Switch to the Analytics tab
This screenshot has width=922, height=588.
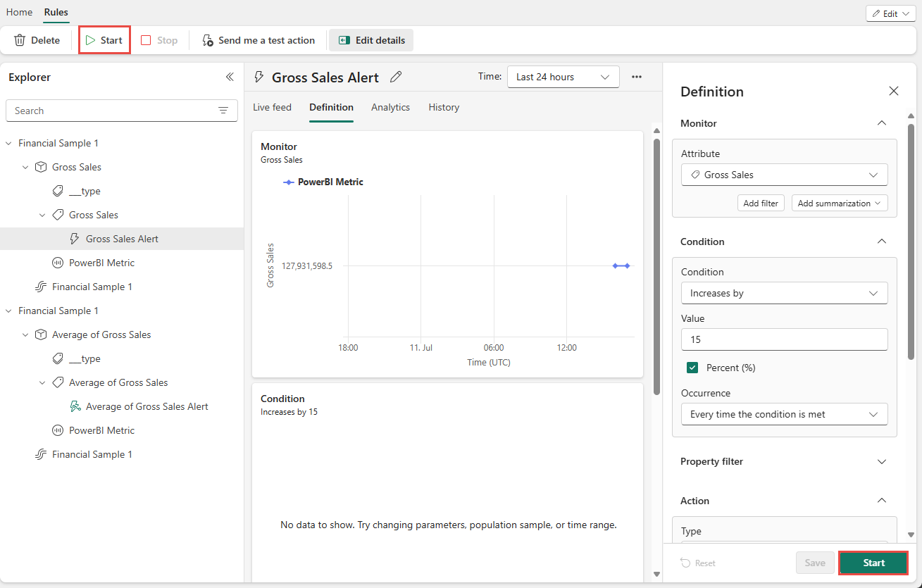pos(390,107)
